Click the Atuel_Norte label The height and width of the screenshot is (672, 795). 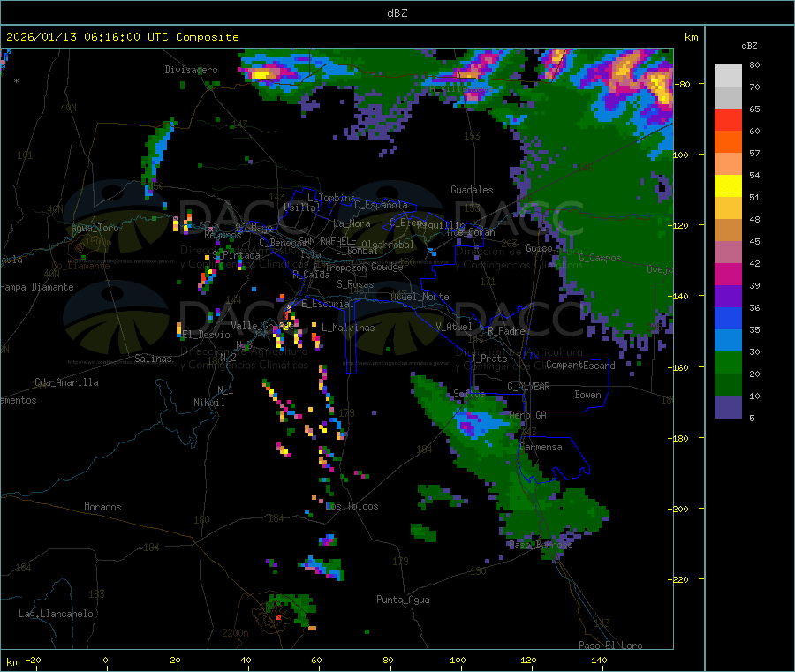tap(420, 297)
